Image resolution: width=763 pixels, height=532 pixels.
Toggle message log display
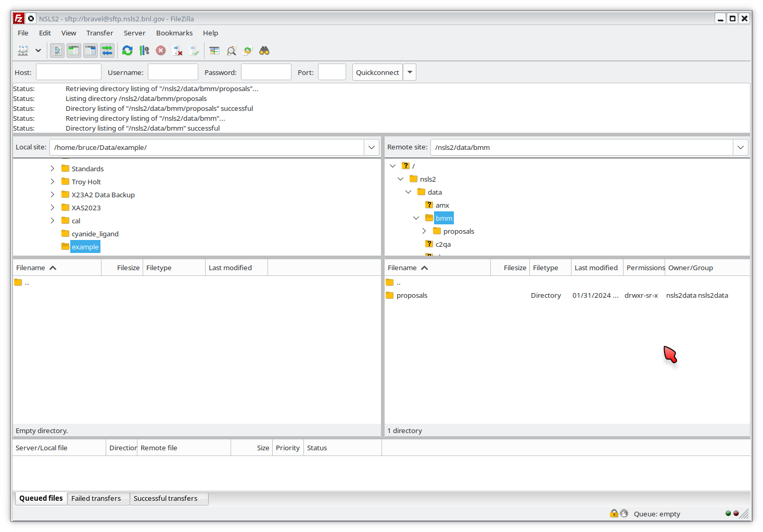[57, 50]
